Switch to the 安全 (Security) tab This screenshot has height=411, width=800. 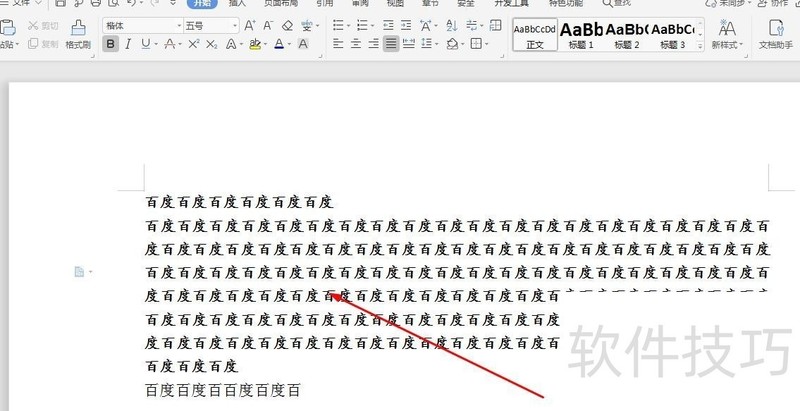coord(466,3)
